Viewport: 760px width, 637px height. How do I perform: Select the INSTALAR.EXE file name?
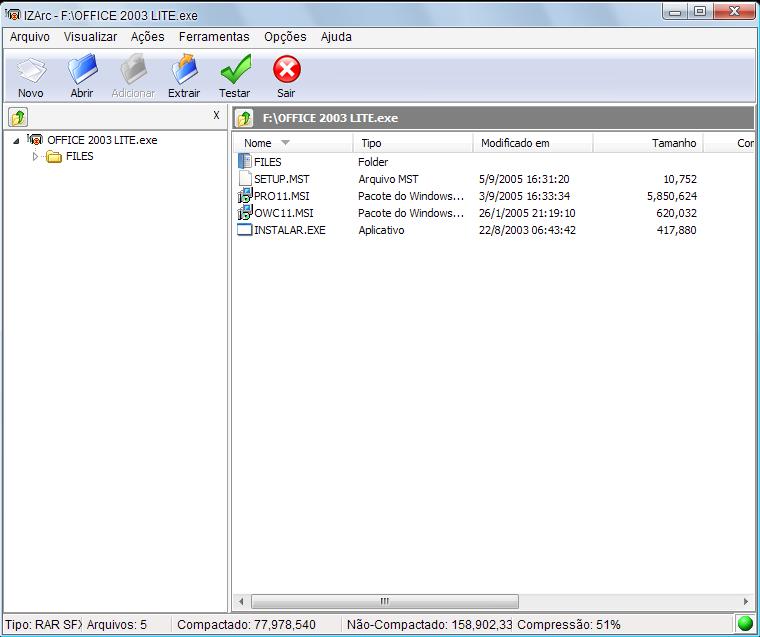point(290,230)
